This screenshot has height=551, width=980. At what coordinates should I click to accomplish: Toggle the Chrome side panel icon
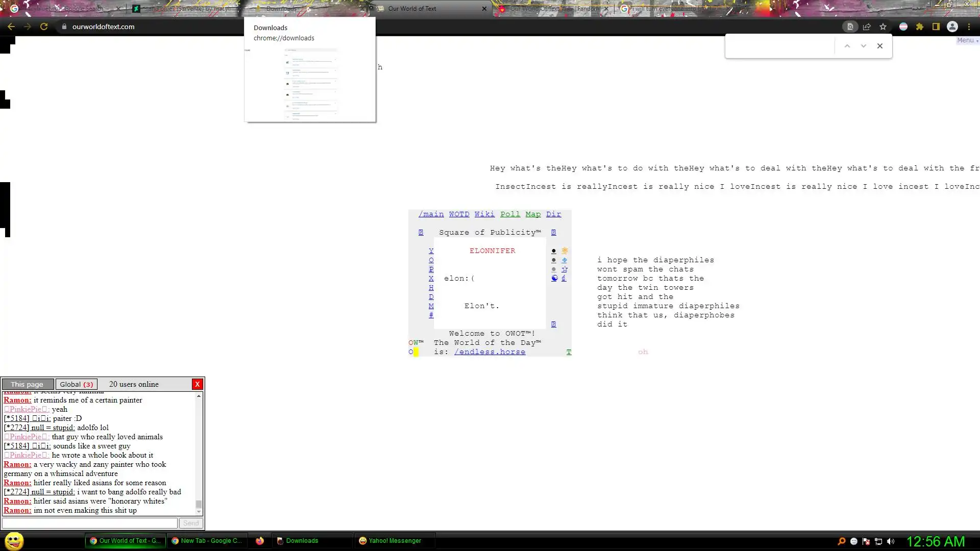(936, 27)
